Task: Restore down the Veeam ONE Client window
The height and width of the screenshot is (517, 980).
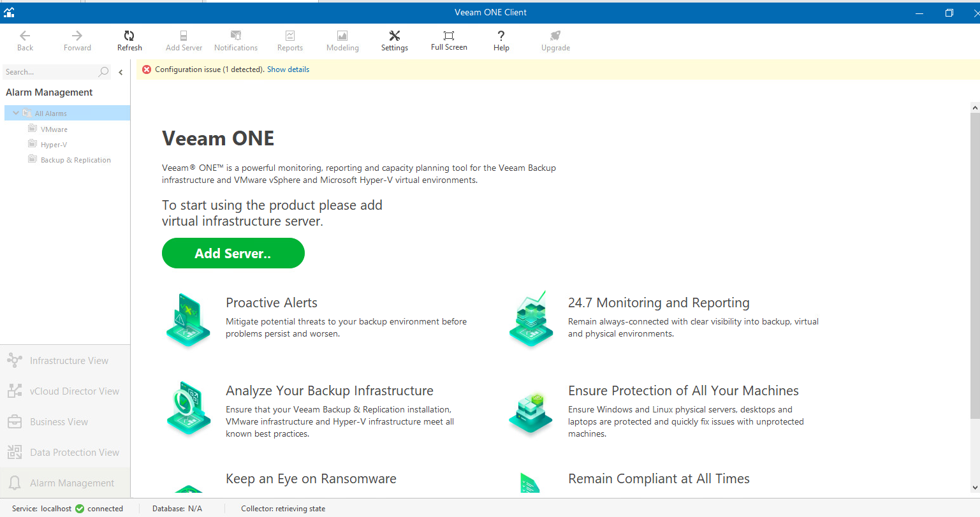Action: (x=949, y=13)
